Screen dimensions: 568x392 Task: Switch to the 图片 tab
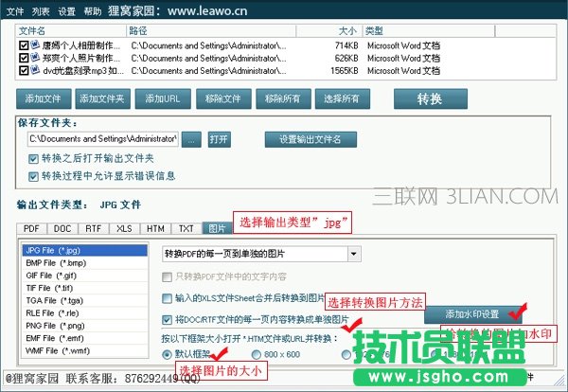coord(217,228)
